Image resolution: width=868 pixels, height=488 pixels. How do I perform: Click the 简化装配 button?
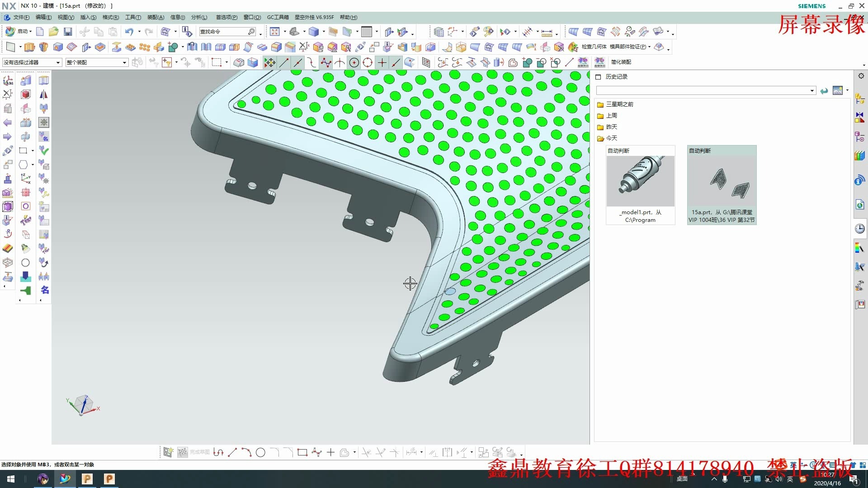click(621, 62)
